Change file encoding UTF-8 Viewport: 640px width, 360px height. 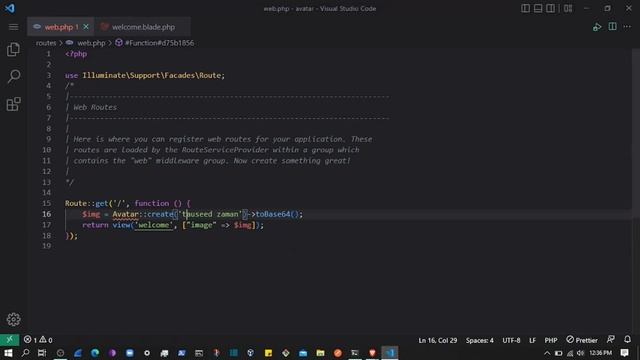[x=511, y=340]
